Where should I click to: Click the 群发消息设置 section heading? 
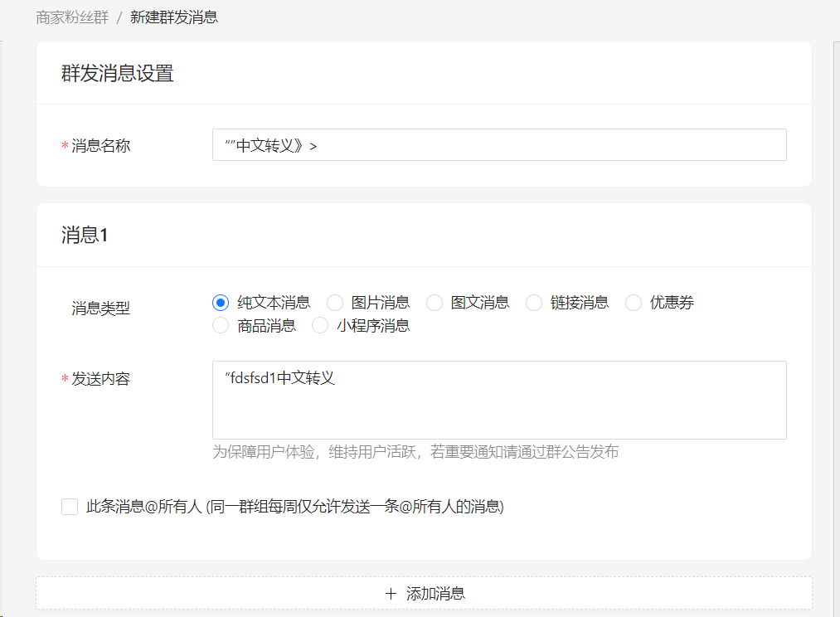(117, 73)
